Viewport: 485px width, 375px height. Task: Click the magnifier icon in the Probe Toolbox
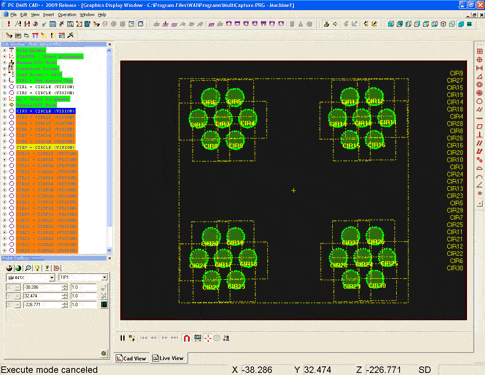pos(28,268)
